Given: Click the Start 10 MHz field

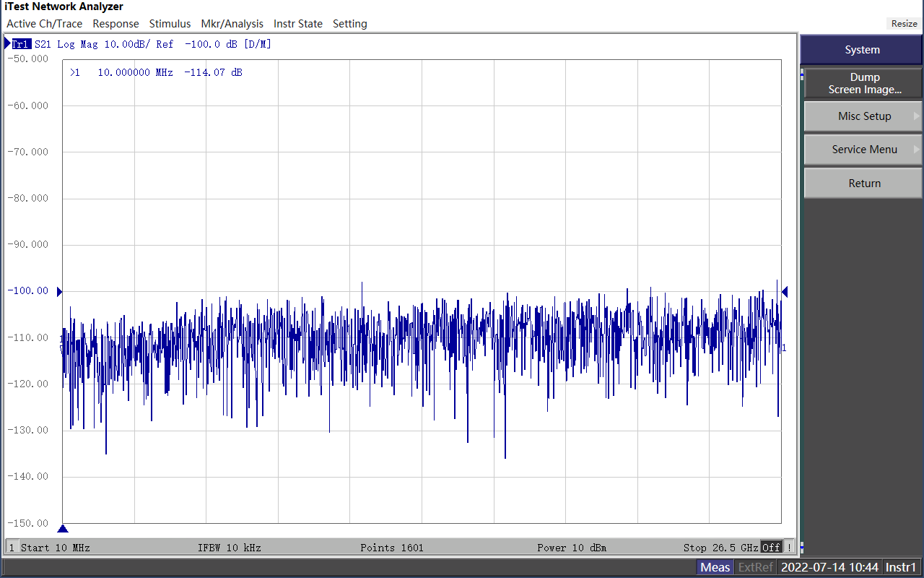Looking at the screenshot, I should pyautogui.click(x=56, y=548).
